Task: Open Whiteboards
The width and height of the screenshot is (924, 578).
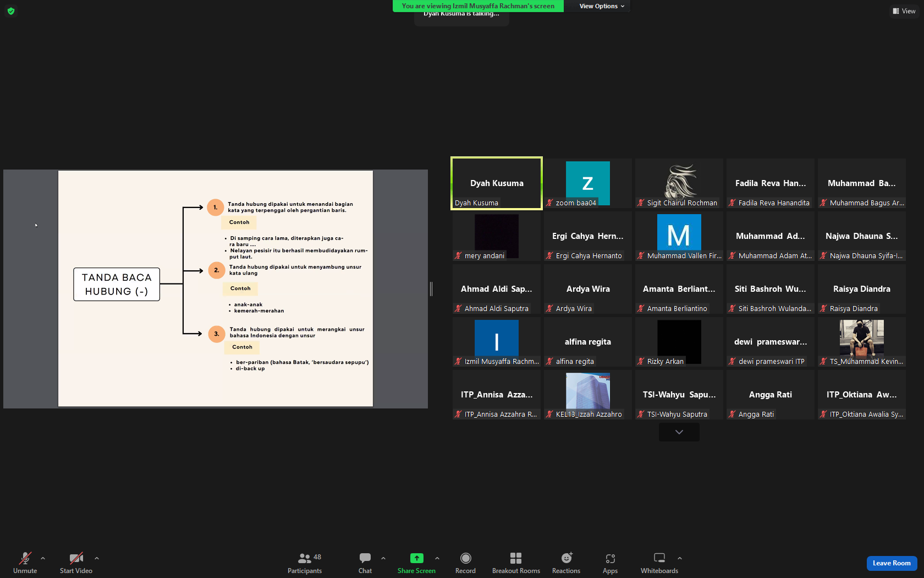Action: pyautogui.click(x=659, y=563)
